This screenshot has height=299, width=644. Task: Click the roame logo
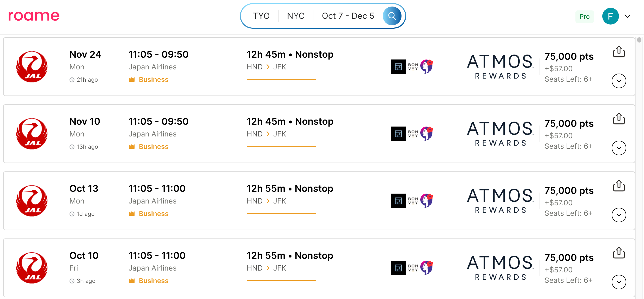click(x=34, y=16)
